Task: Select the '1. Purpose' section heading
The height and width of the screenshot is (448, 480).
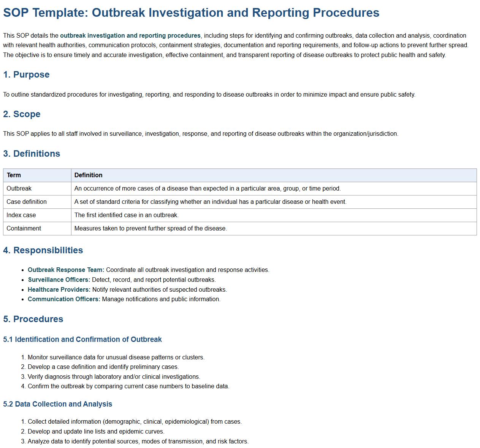Action: click(26, 75)
